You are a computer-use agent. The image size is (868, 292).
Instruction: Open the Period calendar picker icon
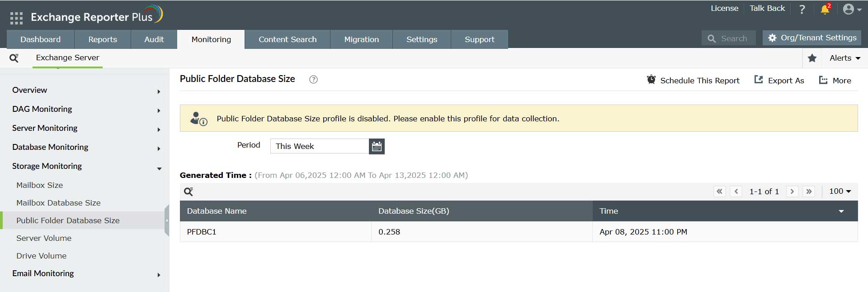[377, 146]
